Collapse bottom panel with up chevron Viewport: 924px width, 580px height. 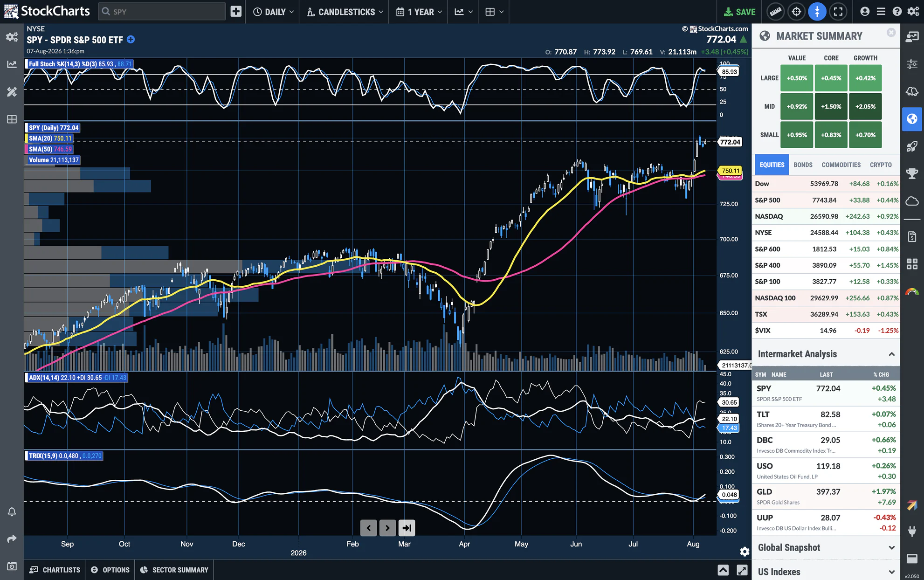(x=723, y=570)
